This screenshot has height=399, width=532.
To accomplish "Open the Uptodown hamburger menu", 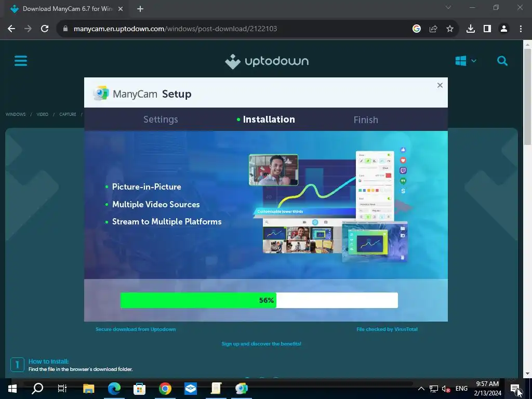I will [x=21, y=61].
